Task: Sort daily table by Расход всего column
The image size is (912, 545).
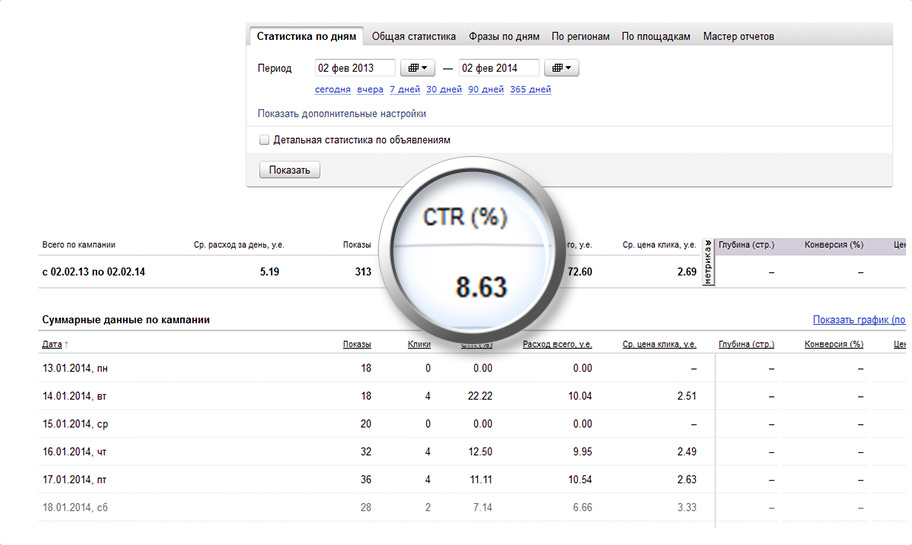Action: (557, 344)
